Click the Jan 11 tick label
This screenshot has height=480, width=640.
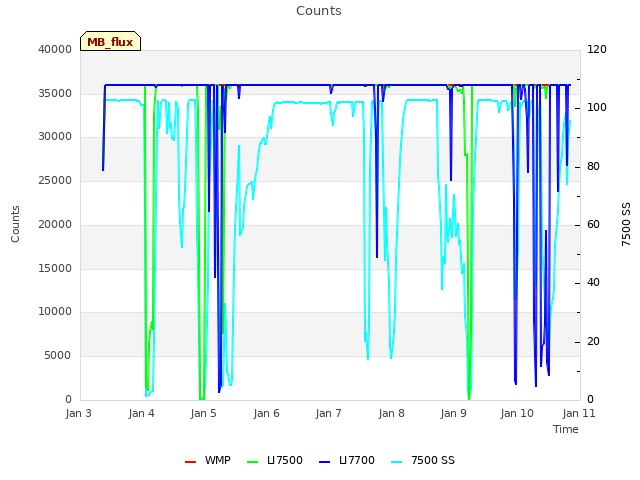click(x=579, y=413)
